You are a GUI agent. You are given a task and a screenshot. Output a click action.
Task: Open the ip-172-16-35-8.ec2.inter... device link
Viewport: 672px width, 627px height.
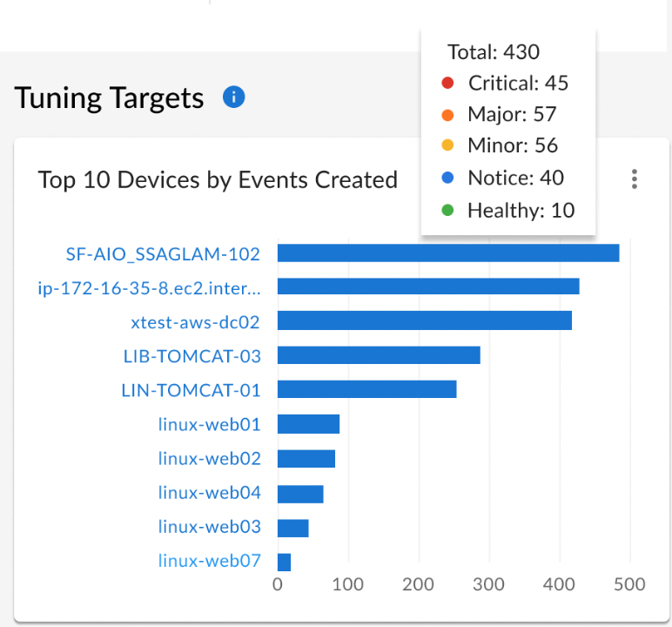[x=149, y=288]
